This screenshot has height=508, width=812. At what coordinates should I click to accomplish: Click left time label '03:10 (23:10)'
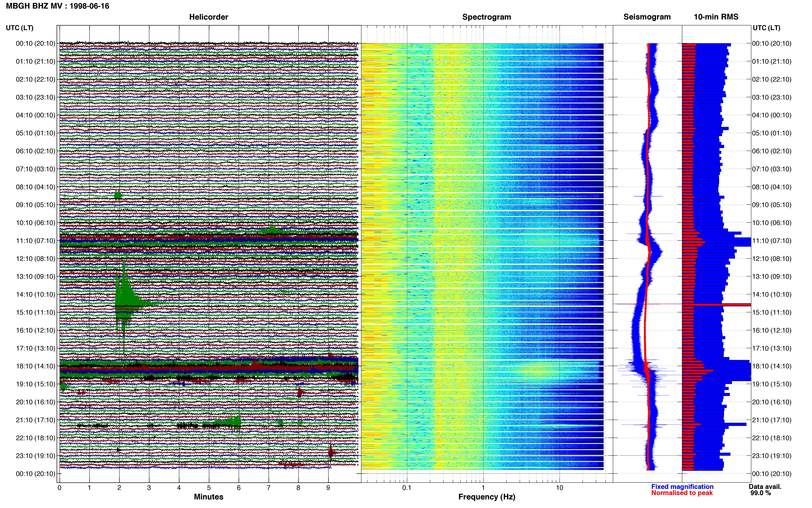[x=36, y=97]
